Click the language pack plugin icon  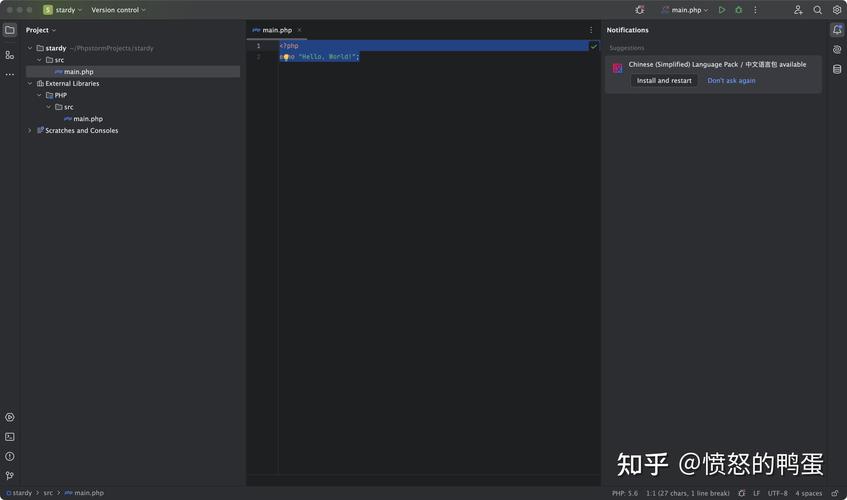point(617,68)
